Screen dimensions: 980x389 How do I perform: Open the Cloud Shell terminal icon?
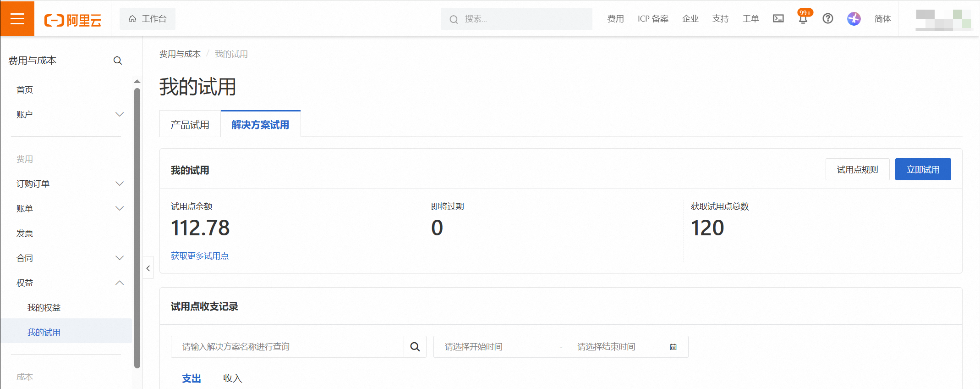pos(778,18)
